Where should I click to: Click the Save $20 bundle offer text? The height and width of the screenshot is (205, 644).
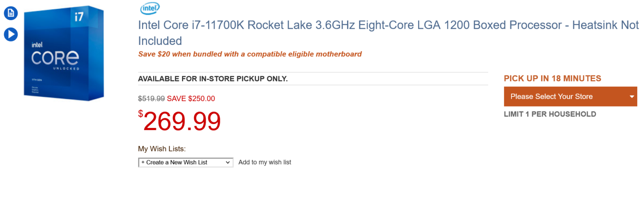click(250, 54)
